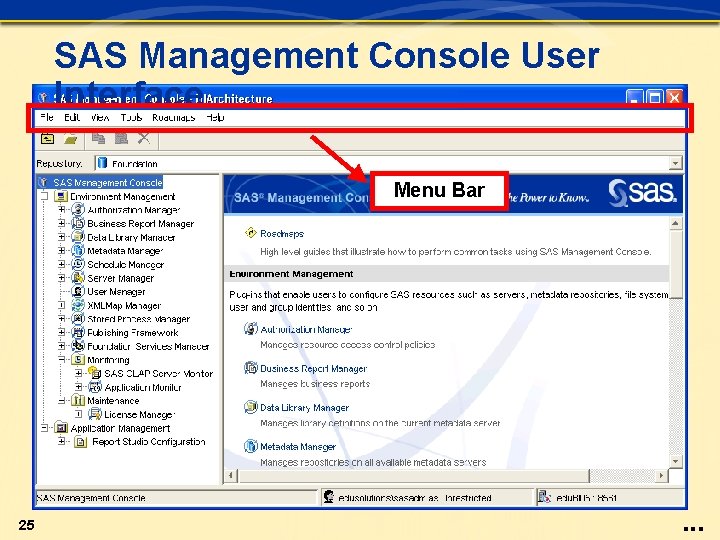Select SAS OLAP Server Monitor
This screenshot has height=540, width=720.
(158, 373)
